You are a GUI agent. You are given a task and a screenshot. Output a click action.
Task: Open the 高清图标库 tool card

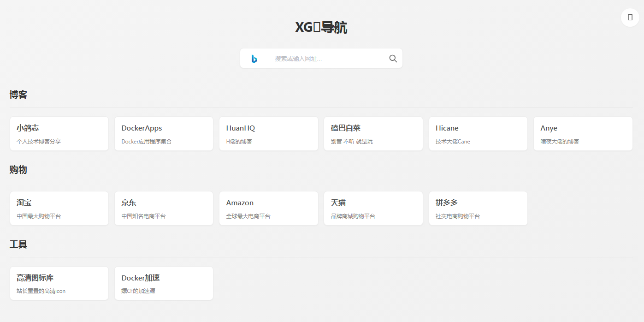(59, 283)
